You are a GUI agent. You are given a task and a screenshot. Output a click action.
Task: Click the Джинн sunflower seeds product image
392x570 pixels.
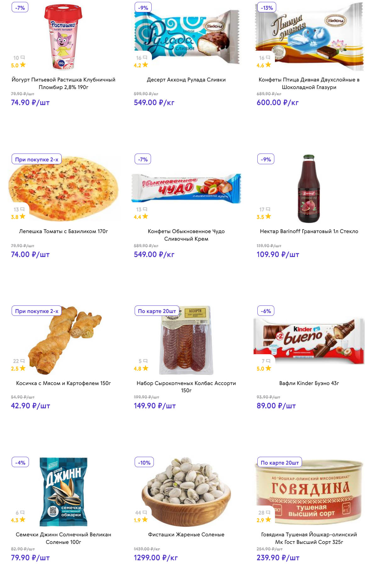[x=64, y=491]
